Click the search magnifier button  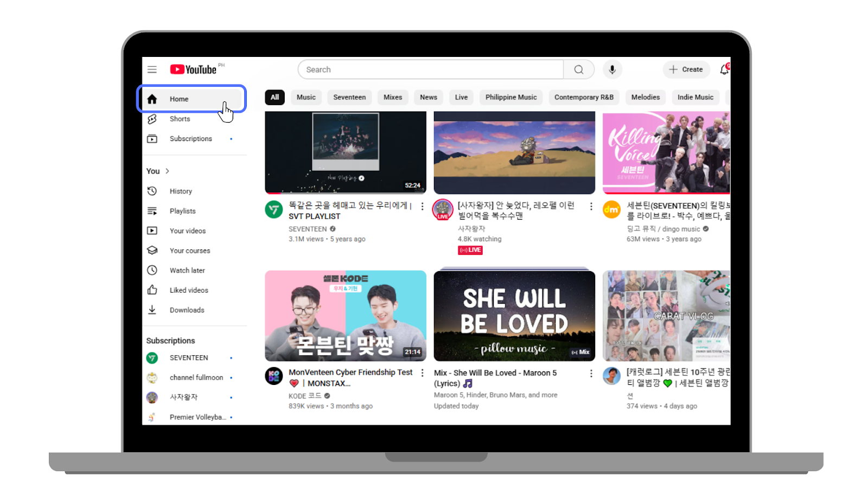pyautogui.click(x=579, y=69)
